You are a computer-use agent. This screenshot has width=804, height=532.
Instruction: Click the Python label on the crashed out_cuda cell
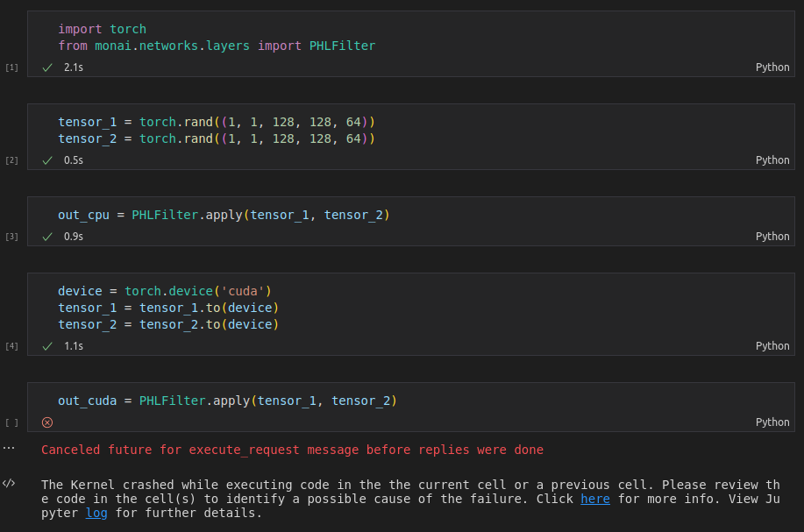[772, 422]
